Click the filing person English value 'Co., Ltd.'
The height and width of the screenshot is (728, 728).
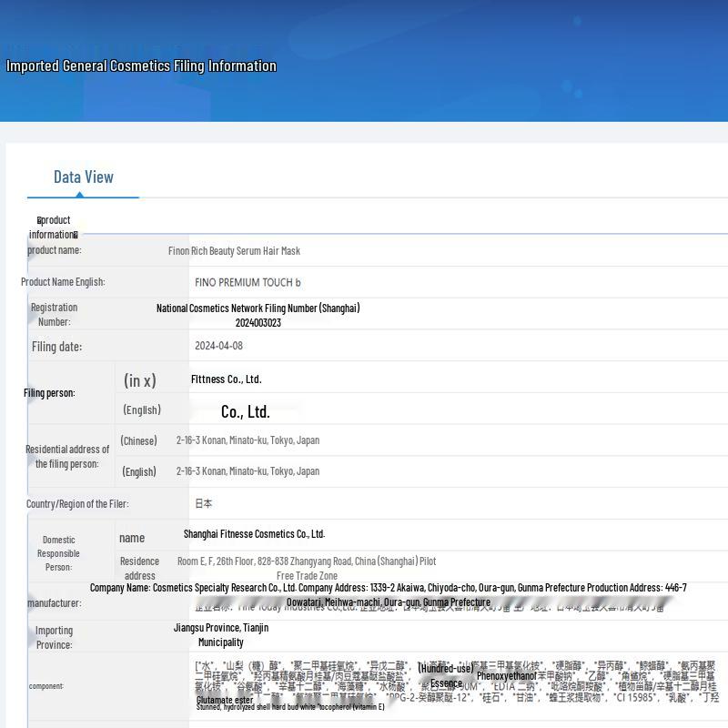(245, 412)
